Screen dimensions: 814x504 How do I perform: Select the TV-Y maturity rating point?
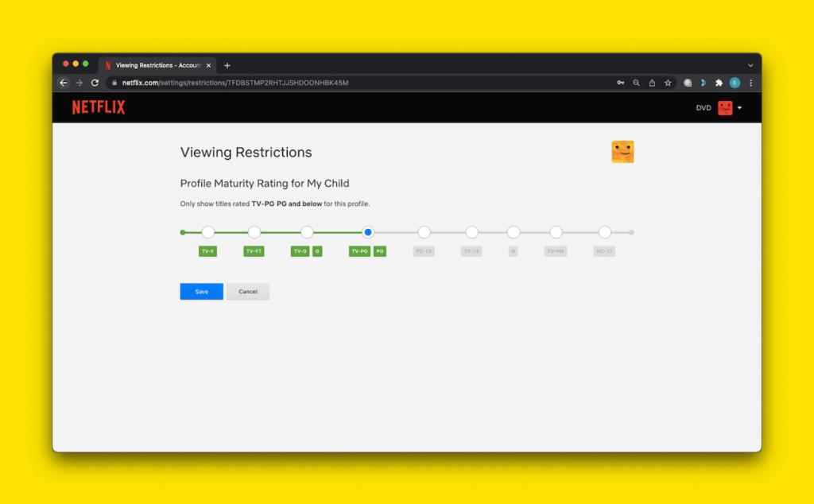(208, 232)
